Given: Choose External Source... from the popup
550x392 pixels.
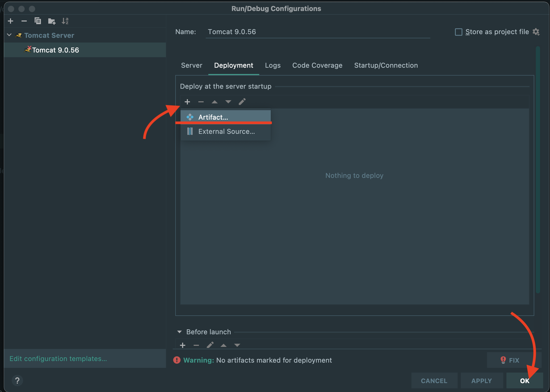Looking at the screenshot, I should click(x=226, y=131).
